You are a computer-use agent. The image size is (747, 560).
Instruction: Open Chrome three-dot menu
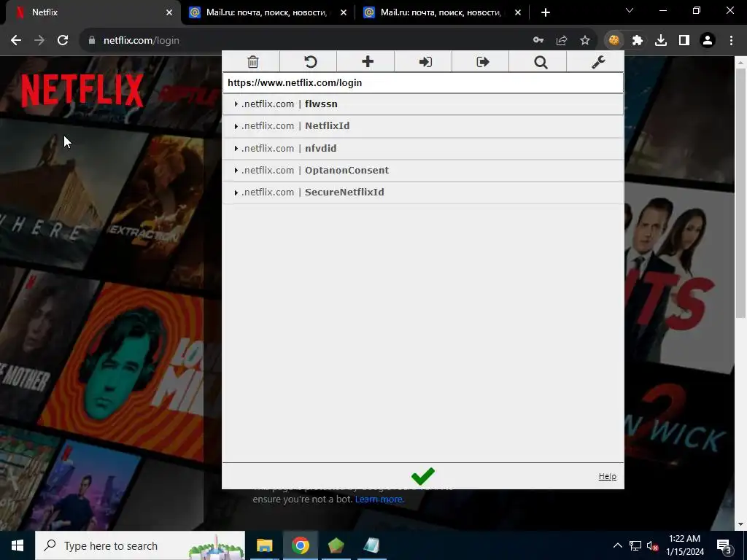tap(731, 41)
